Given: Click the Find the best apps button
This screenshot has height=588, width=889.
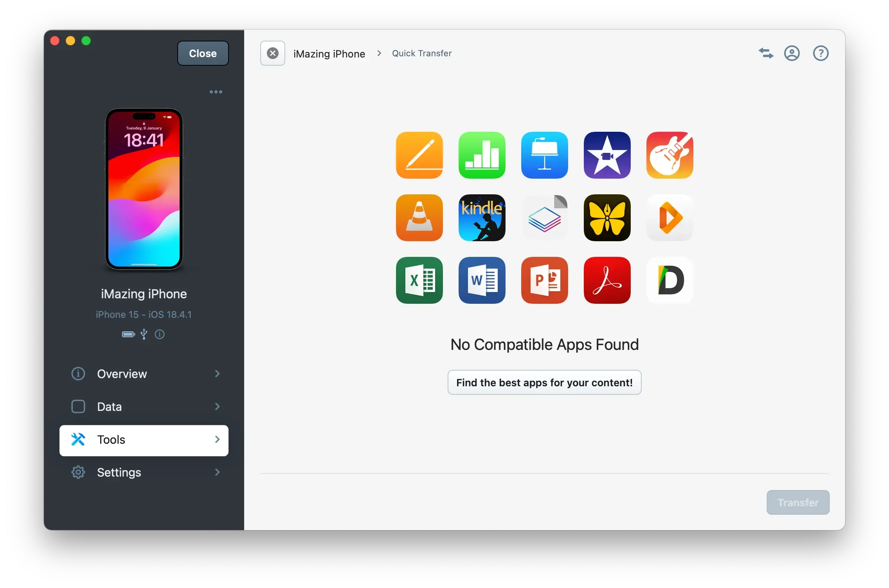Looking at the screenshot, I should coord(544,382).
